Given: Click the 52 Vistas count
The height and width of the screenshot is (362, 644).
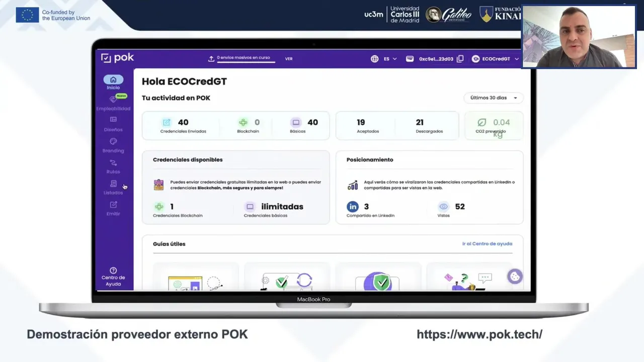Looking at the screenshot, I should [460, 207].
